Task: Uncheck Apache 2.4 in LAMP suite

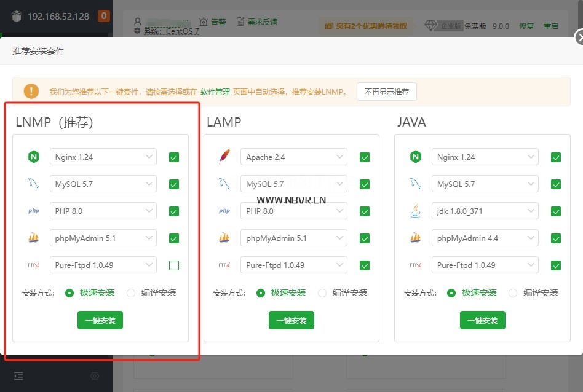Action: pyautogui.click(x=365, y=157)
